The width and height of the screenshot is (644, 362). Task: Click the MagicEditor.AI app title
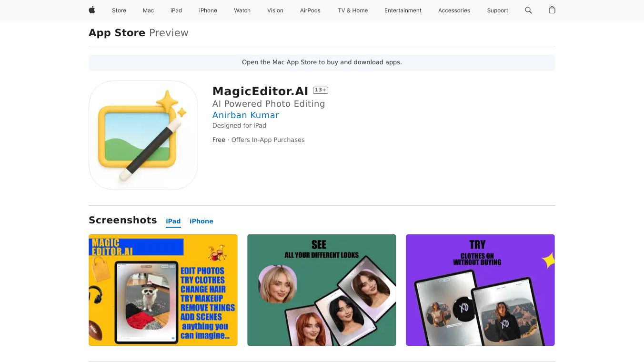[x=261, y=91]
